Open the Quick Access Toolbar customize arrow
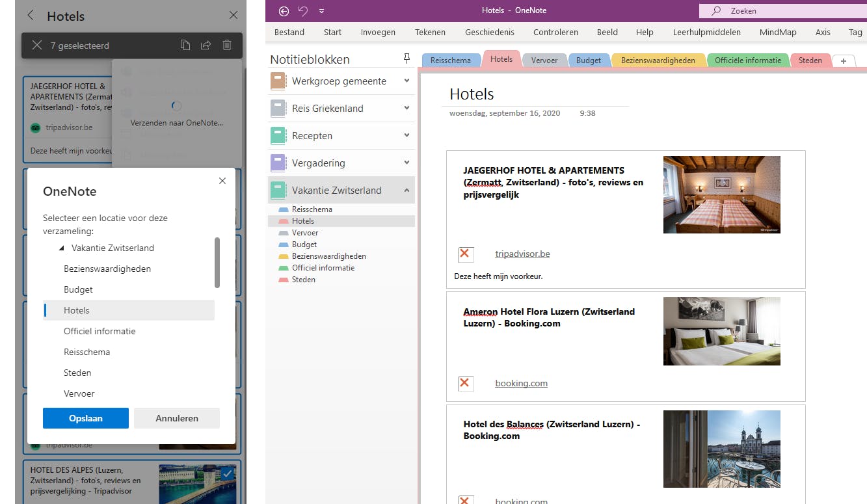Screen dimensions: 867x504 pyautogui.click(x=321, y=11)
